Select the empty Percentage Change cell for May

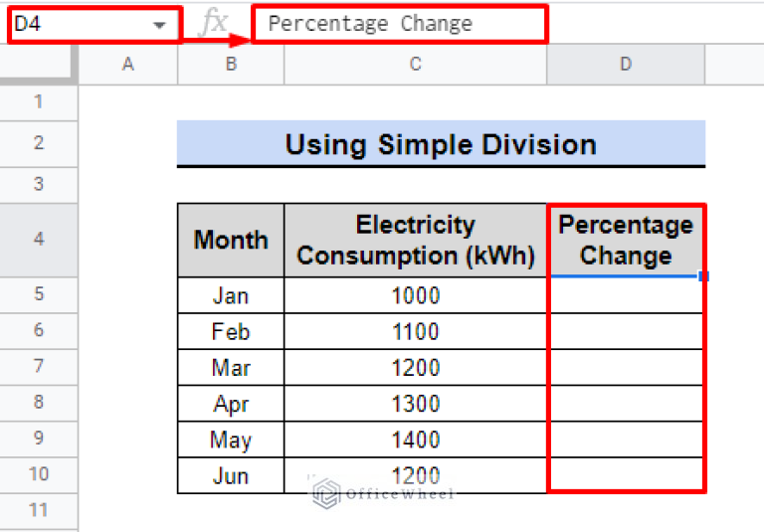626,440
